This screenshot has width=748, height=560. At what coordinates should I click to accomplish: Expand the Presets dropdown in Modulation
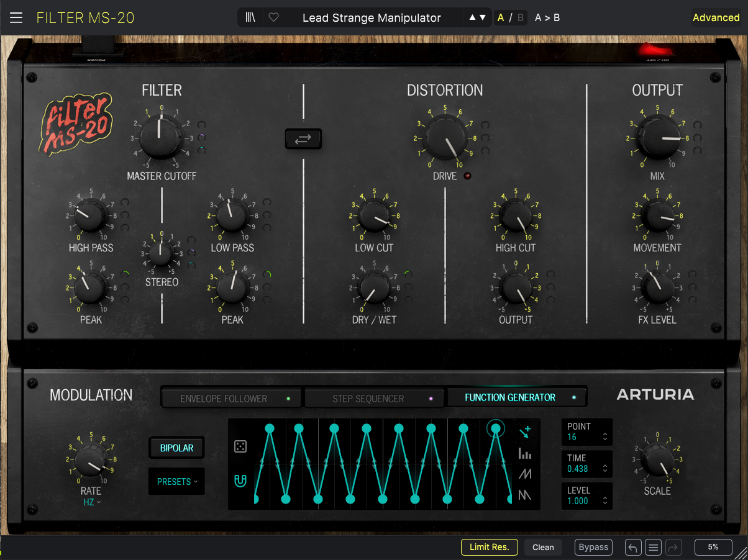pos(176,482)
